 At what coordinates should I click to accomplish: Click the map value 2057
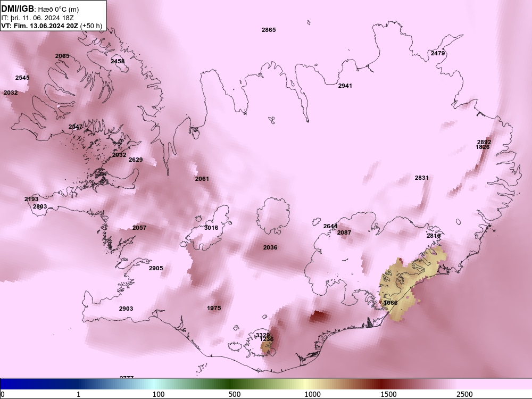click(x=139, y=228)
